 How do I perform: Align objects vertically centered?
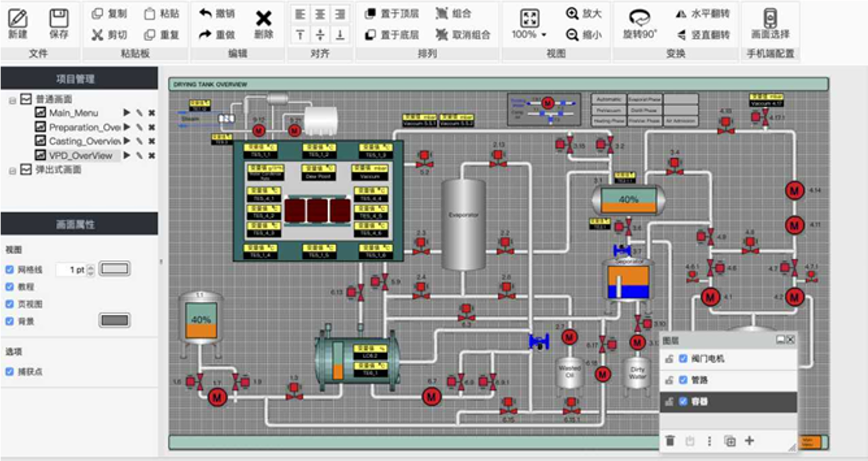pos(320,35)
